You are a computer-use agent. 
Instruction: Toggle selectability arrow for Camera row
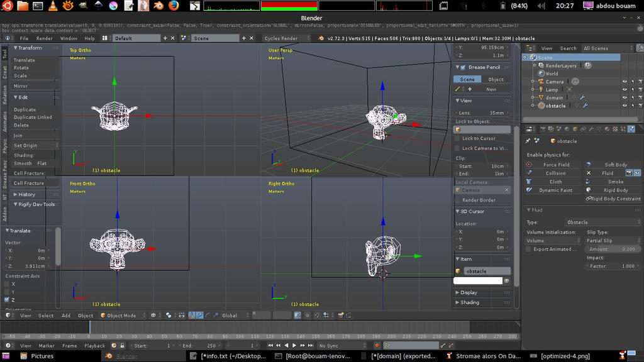[633, 82]
